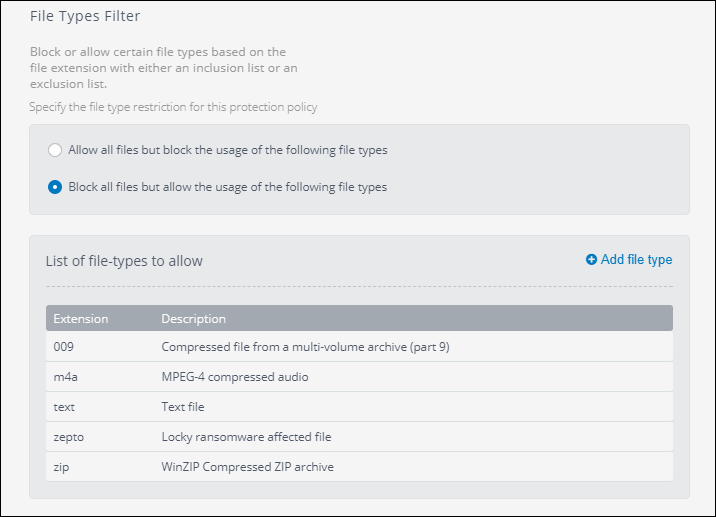Select the 009 extension row

tap(64, 347)
